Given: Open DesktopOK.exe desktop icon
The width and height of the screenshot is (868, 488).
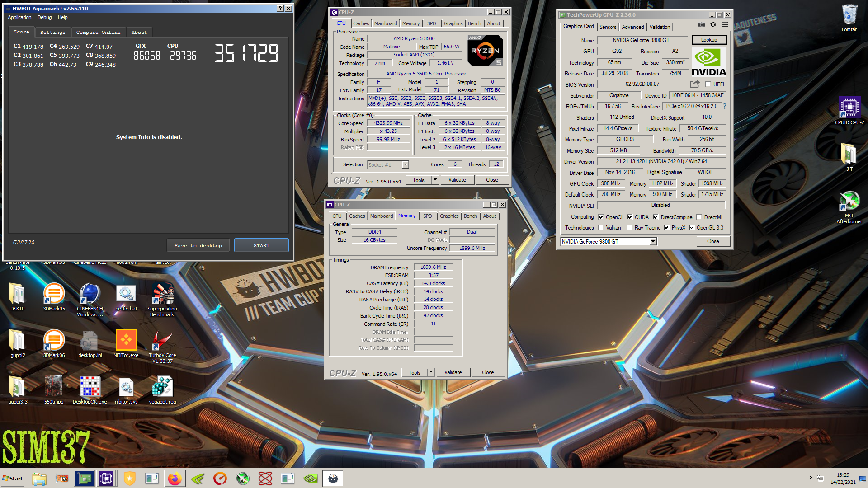Looking at the screenshot, I should click(90, 390).
